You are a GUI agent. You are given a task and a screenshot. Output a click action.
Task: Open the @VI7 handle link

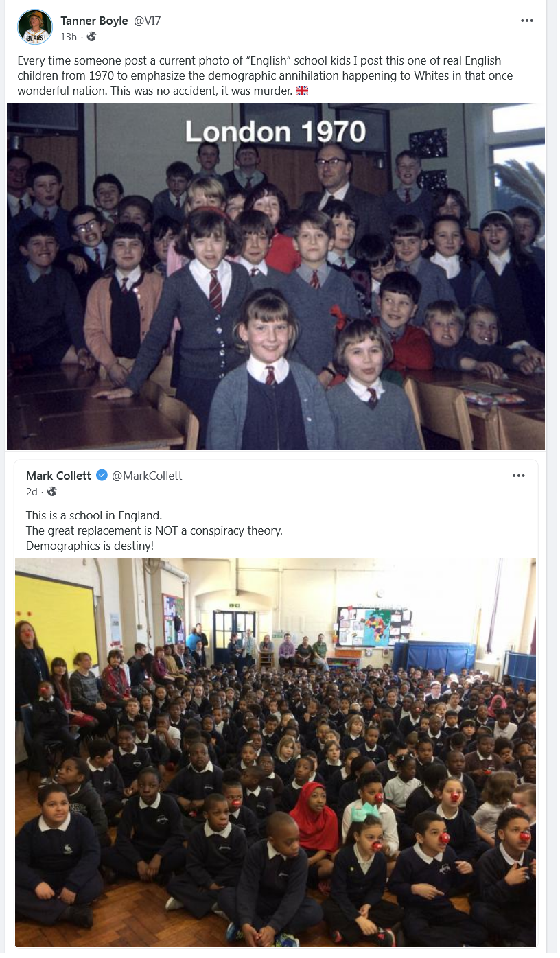pyautogui.click(x=147, y=21)
